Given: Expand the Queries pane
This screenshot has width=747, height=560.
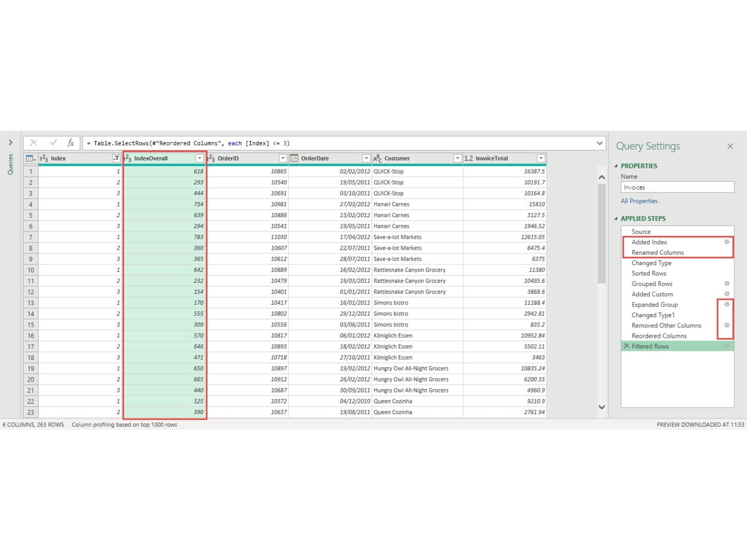Looking at the screenshot, I should pyautogui.click(x=10, y=142).
